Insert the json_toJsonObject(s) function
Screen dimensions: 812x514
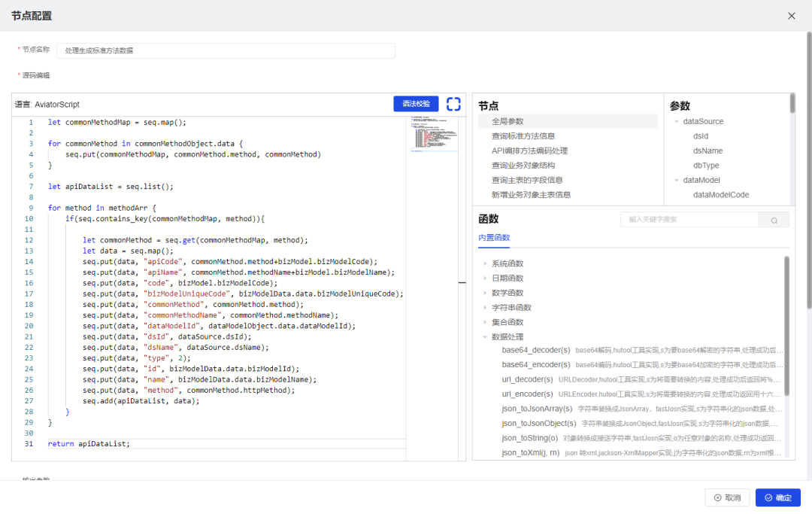point(539,424)
